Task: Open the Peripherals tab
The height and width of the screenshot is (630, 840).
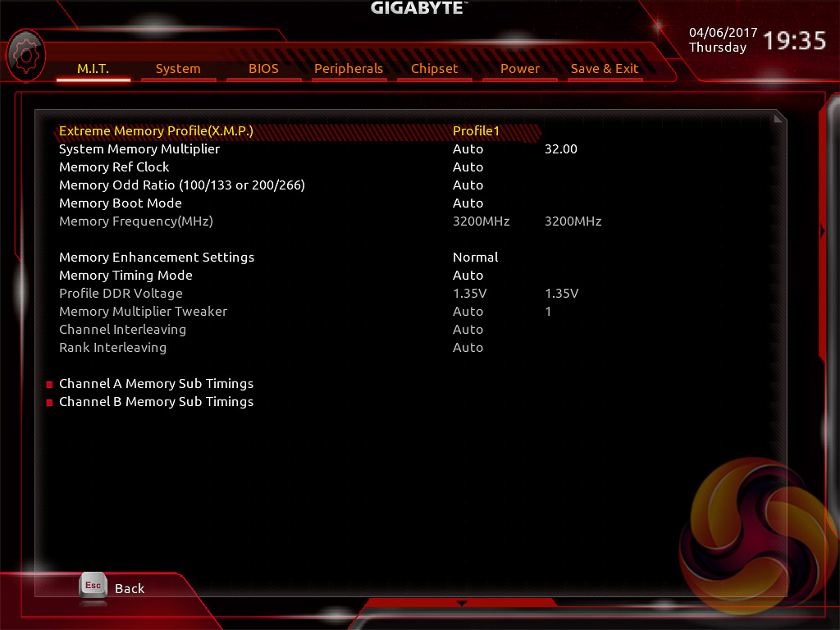Action: point(349,69)
